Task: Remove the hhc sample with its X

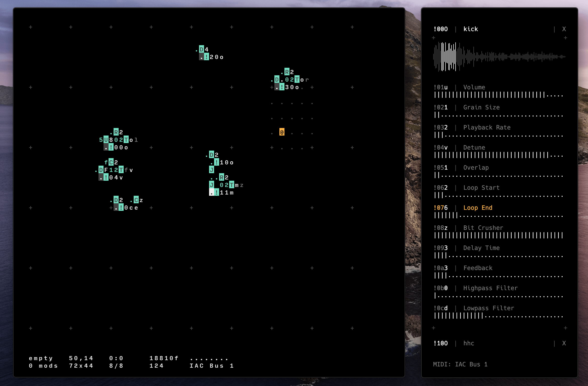Action: (x=564, y=343)
